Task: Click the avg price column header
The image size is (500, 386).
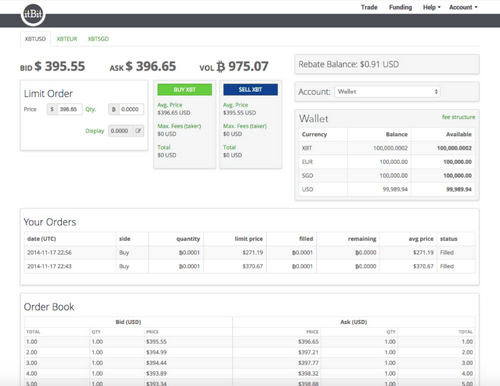Action: click(x=421, y=239)
